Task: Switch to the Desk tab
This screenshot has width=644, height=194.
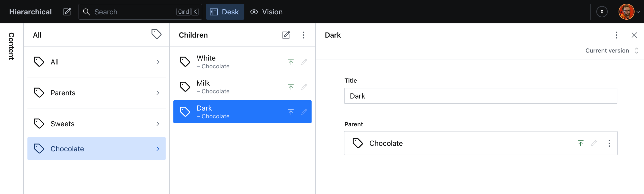Action: click(225, 12)
